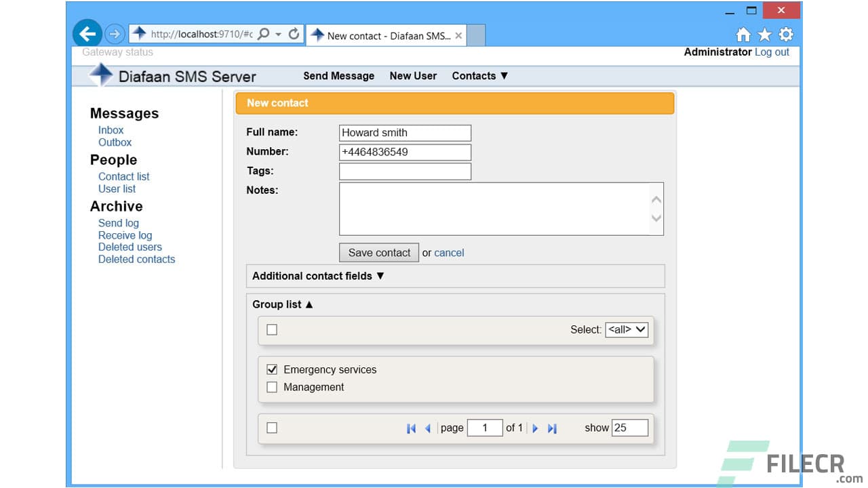Screen dimensions: 868x488
Task: Refresh the page using the refresh icon
Action: click(294, 33)
